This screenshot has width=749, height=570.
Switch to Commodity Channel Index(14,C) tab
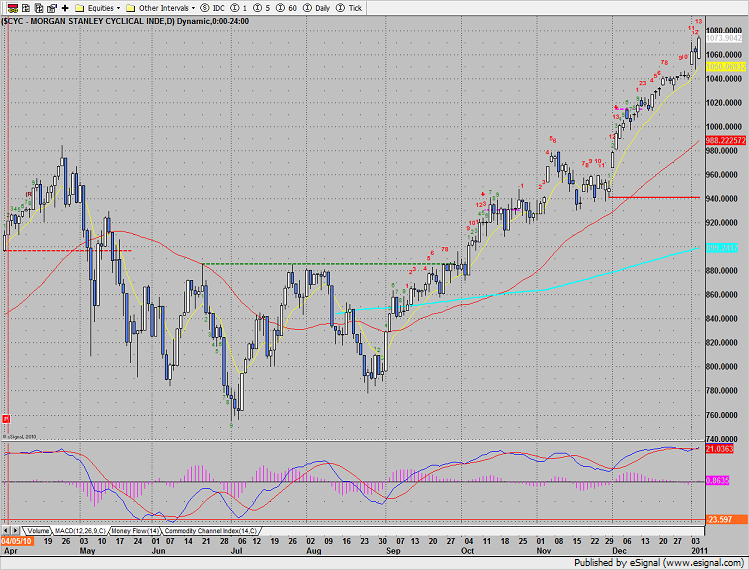pos(211,531)
